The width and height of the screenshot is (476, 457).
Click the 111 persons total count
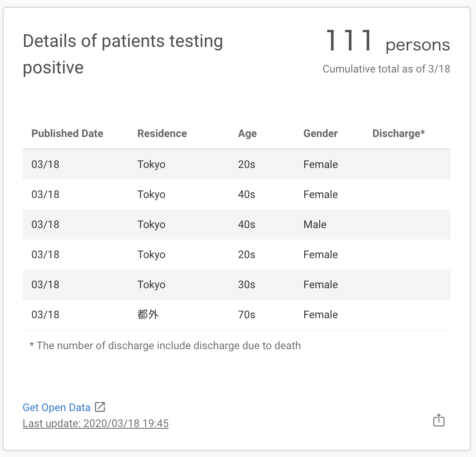click(387, 42)
